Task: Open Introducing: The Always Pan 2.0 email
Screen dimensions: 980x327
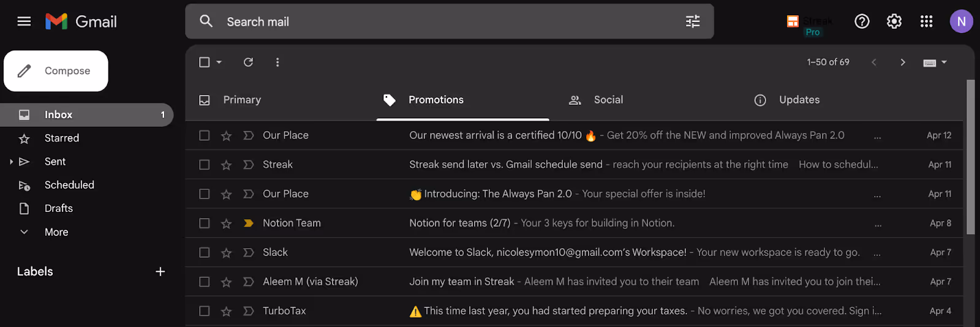Action: pos(574,194)
